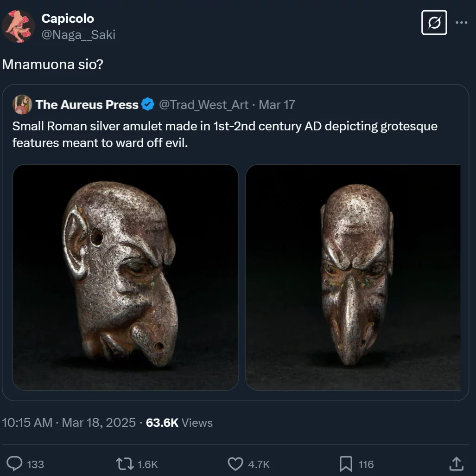Viewport: 476px width, 476px height.
Task: Click the Grok slash icon button
Action: click(434, 22)
